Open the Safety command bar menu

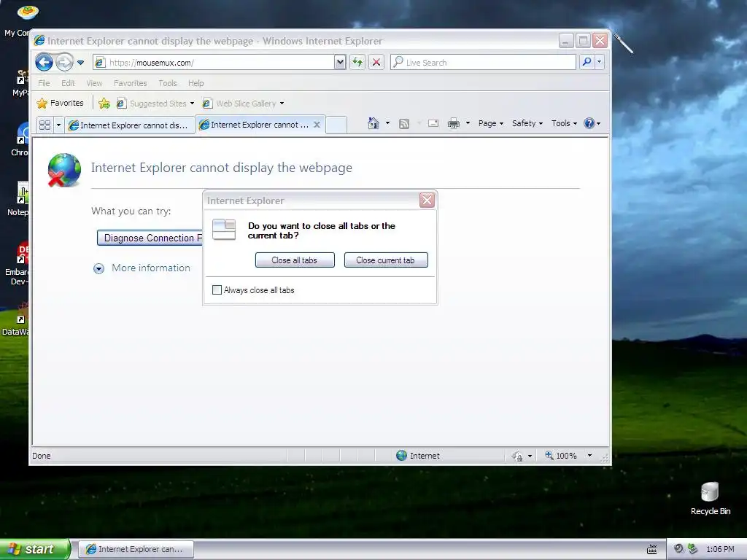coord(527,123)
